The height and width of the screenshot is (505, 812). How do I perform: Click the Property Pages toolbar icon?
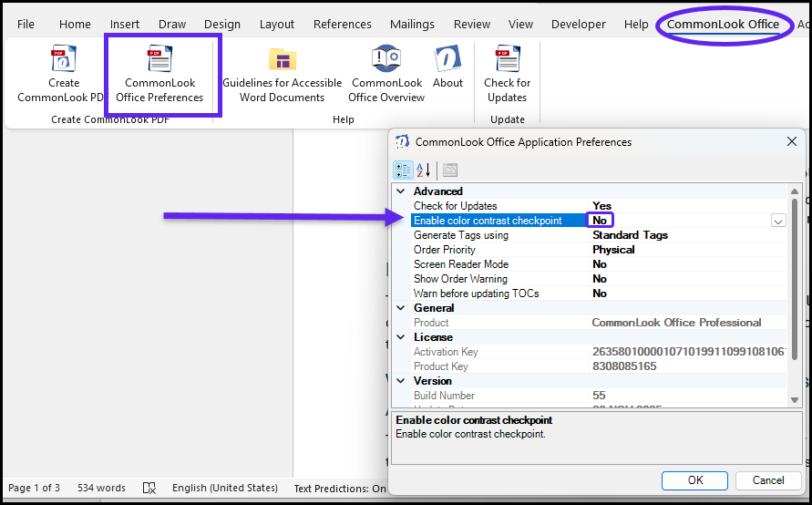point(450,170)
